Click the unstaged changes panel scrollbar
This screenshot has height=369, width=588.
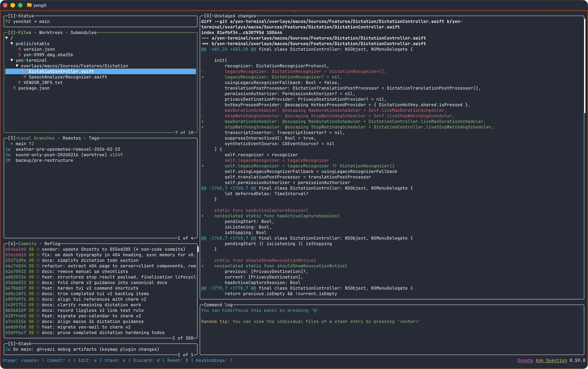point(585,66)
